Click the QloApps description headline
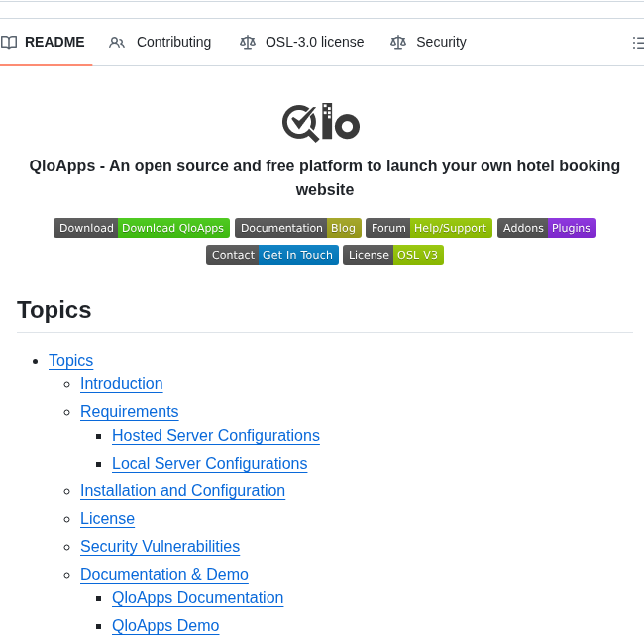 click(324, 177)
